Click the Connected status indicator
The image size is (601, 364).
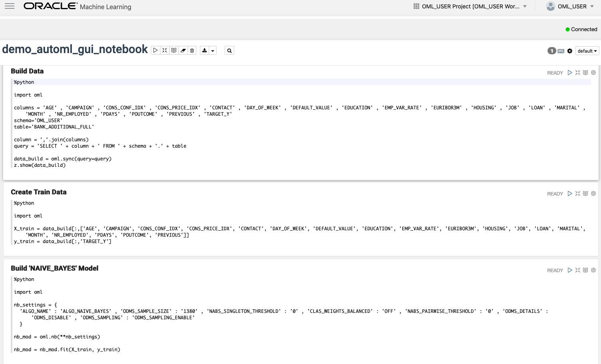coord(581,29)
